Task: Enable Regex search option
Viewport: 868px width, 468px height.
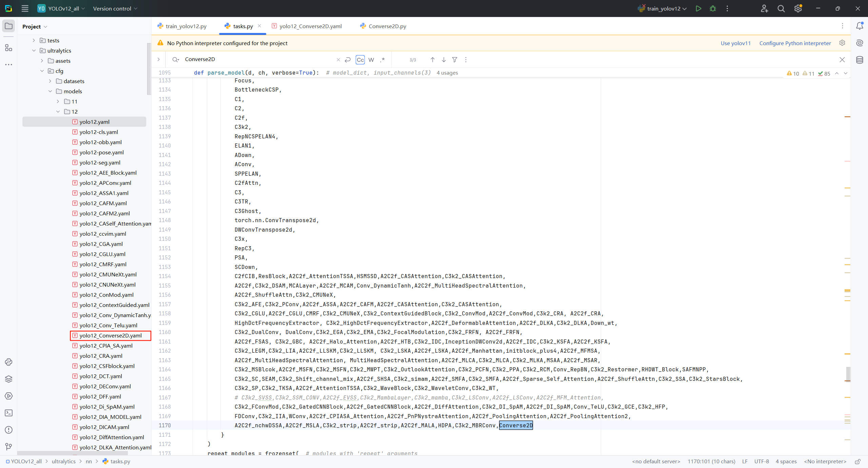Action: coord(382,60)
